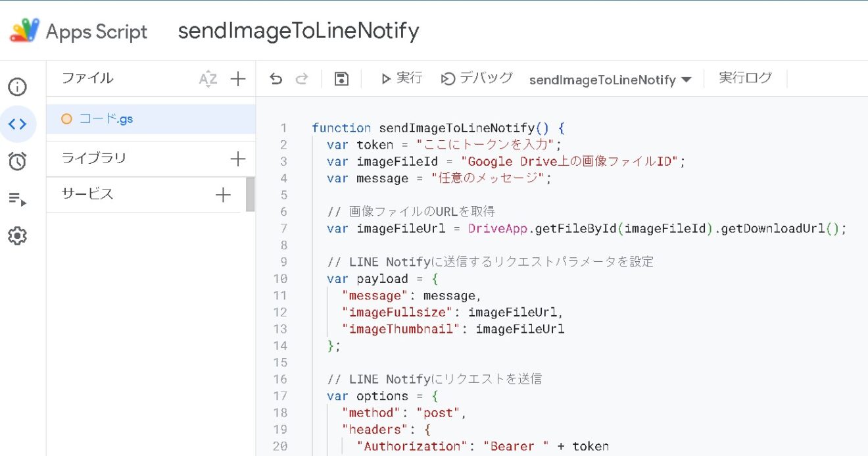868x456 pixels.
Task: Open project Overview via the info icon
Action: [18, 86]
